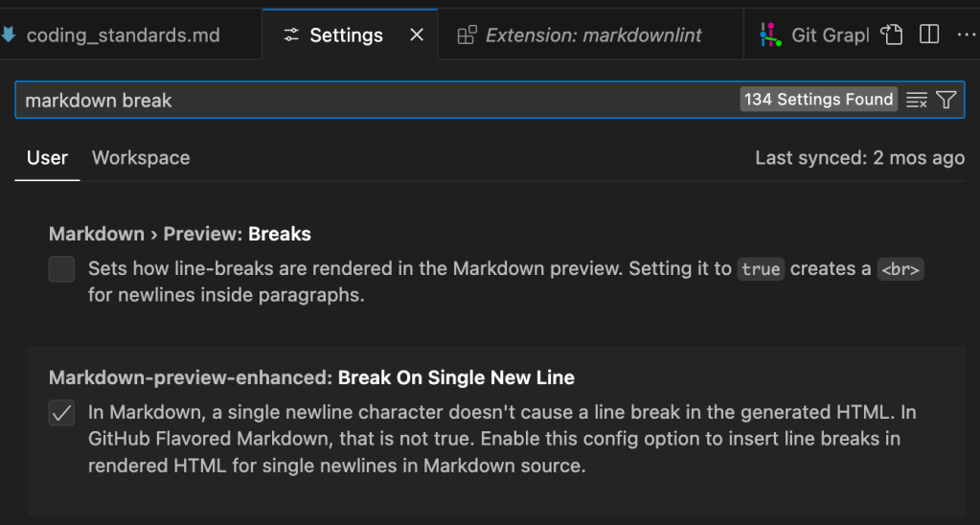Screen dimensions: 980x525
Task: Click the Split Editor Right icon
Action: pos(928,34)
